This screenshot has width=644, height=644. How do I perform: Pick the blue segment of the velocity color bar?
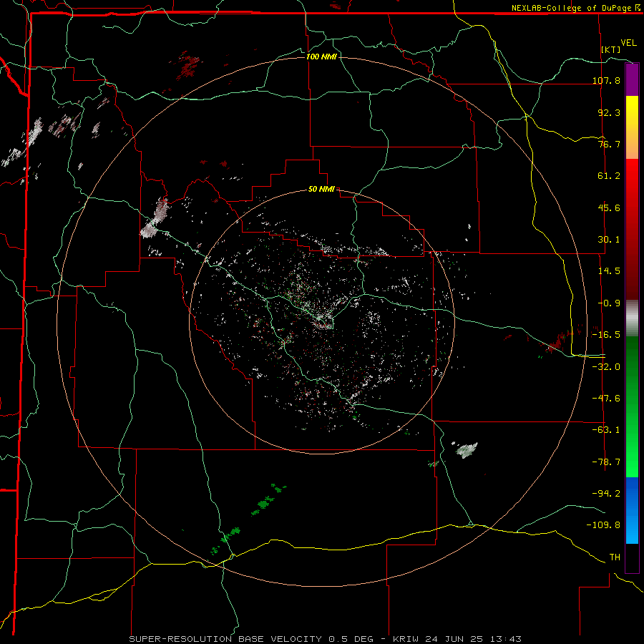632,510
